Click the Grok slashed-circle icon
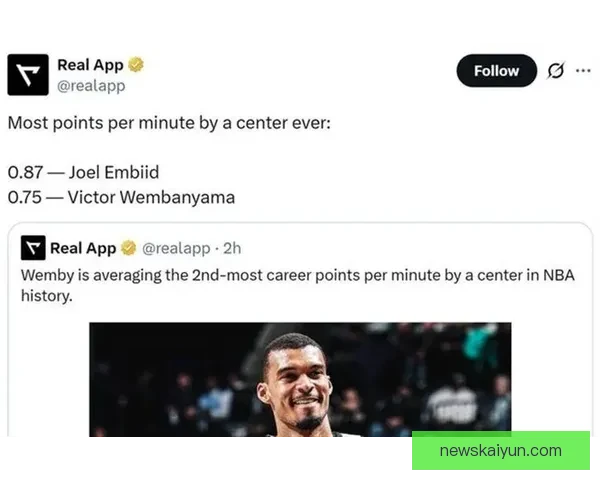This screenshot has width=600, height=480. click(x=555, y=71)
